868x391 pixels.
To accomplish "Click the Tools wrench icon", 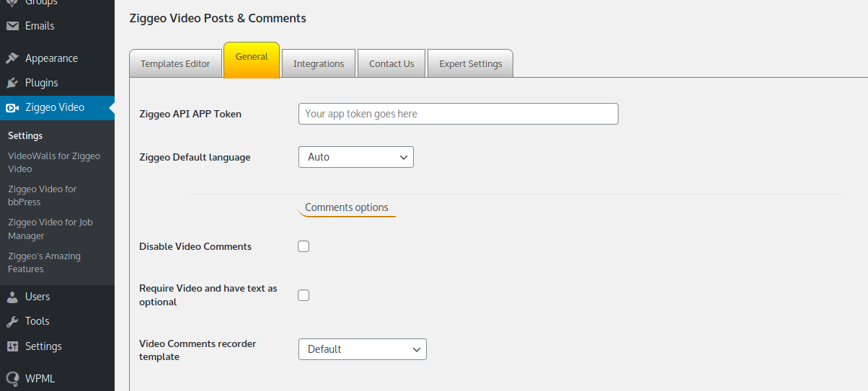I will (x=12, y=321).
